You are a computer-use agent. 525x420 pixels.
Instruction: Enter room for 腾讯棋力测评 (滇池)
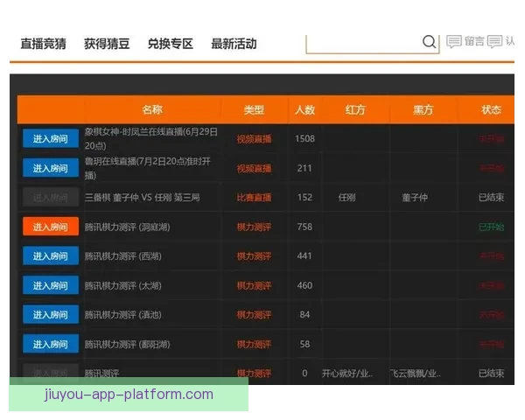(51, 315)
